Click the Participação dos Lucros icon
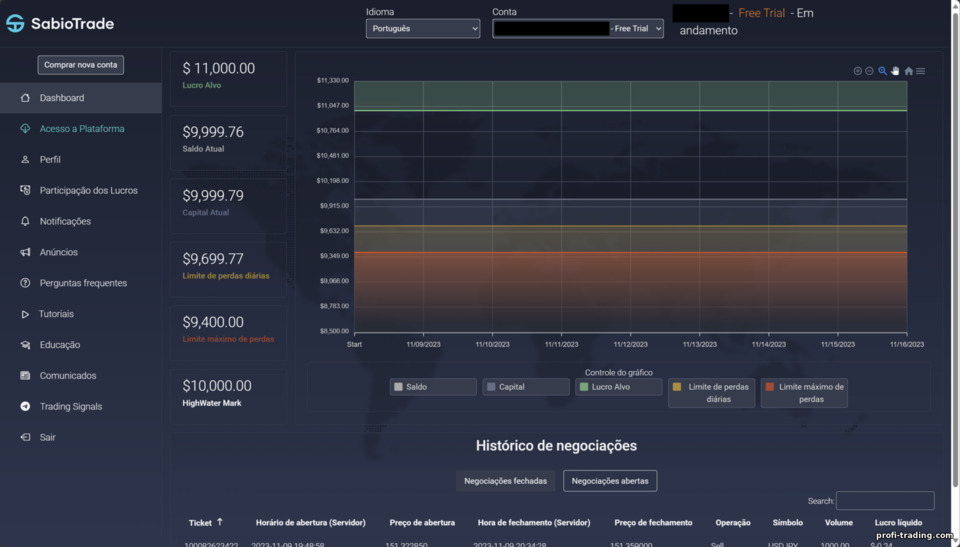Image resolution: width=960 pixels, height=547 pixels. pyautogui.click(x=25, y=190)
